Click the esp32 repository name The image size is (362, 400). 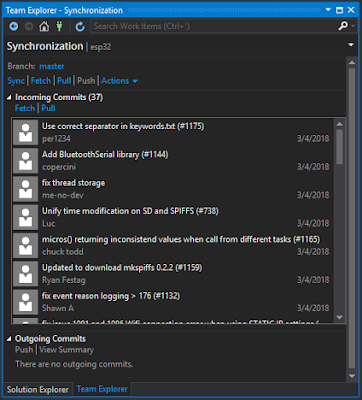point(101,47)
